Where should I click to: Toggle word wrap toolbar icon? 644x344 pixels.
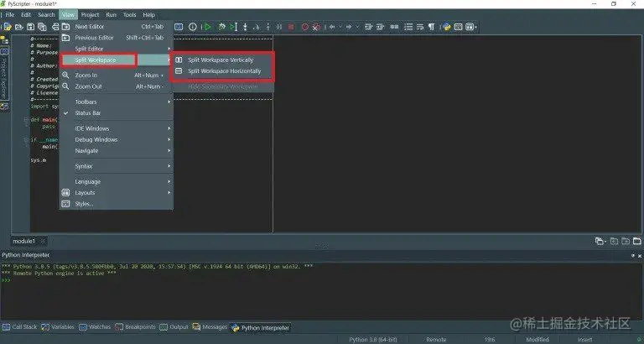(420, 27)
